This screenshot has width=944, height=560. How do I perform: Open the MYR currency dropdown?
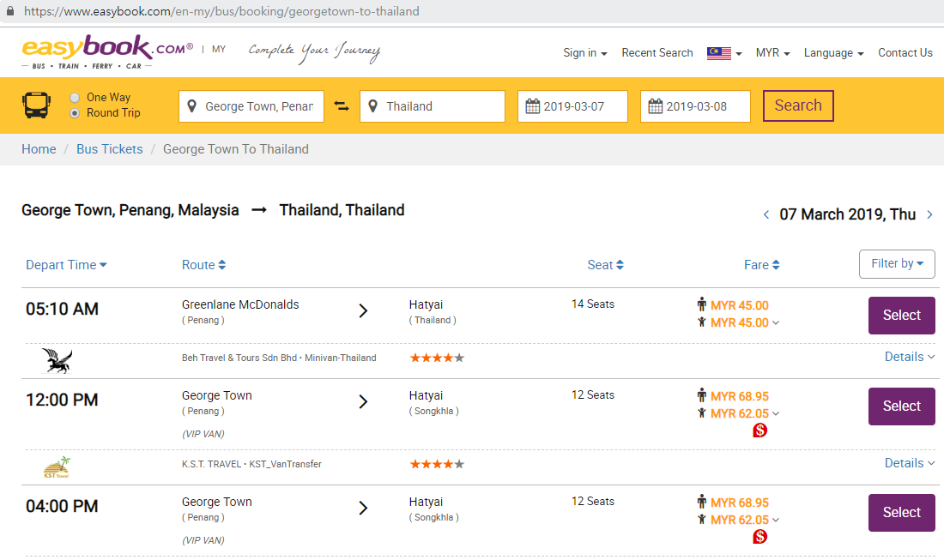pos(773,53)
